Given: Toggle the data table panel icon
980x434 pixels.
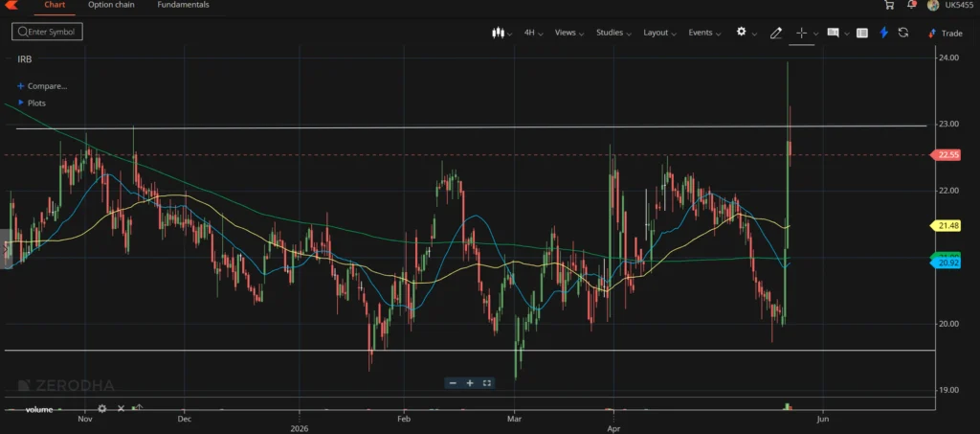Looking at the screenshot, I should pyautogui.click(x=862, y=34).
